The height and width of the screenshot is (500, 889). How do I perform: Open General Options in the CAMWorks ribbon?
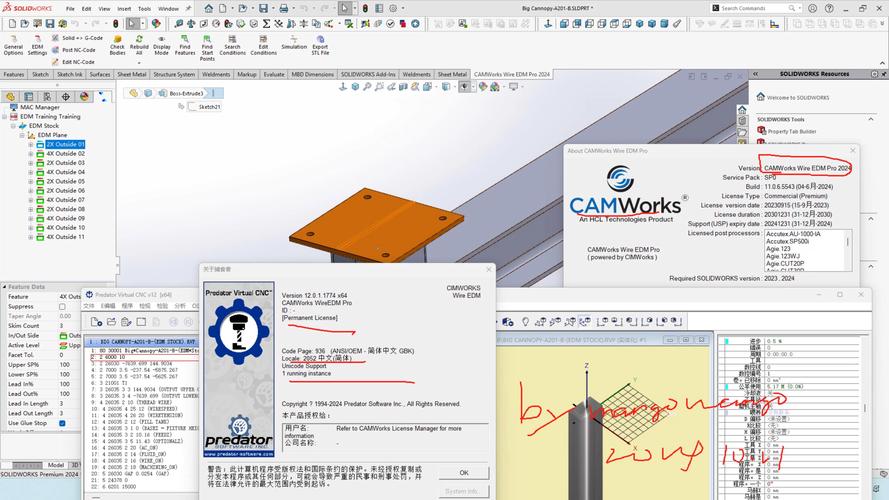click(x=13, y=45)
